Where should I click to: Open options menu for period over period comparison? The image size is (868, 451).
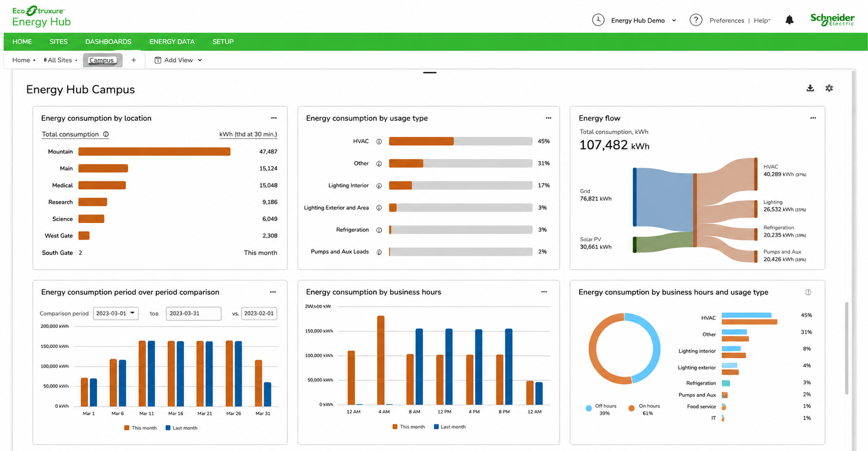pyautogui.click(x=273, y=292)
